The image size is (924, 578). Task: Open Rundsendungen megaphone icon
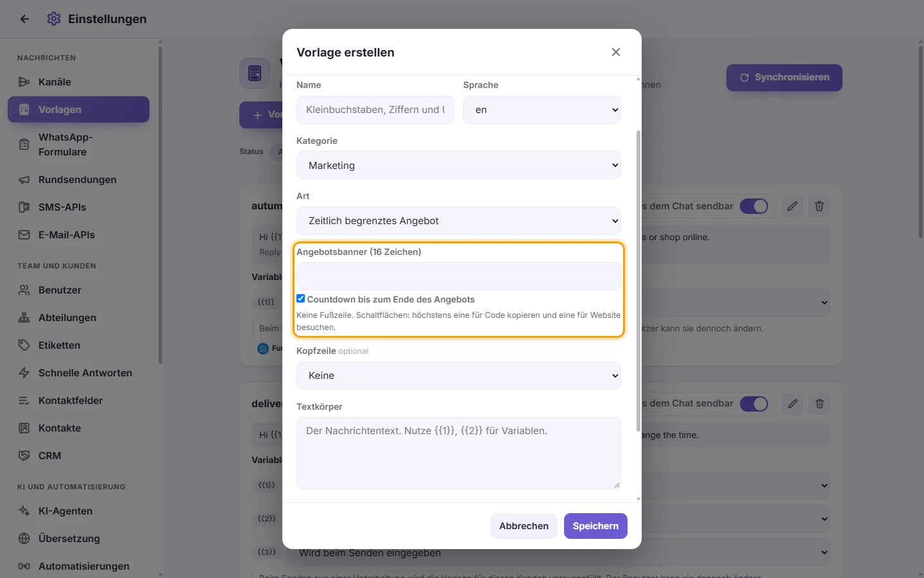click(24, 180)
